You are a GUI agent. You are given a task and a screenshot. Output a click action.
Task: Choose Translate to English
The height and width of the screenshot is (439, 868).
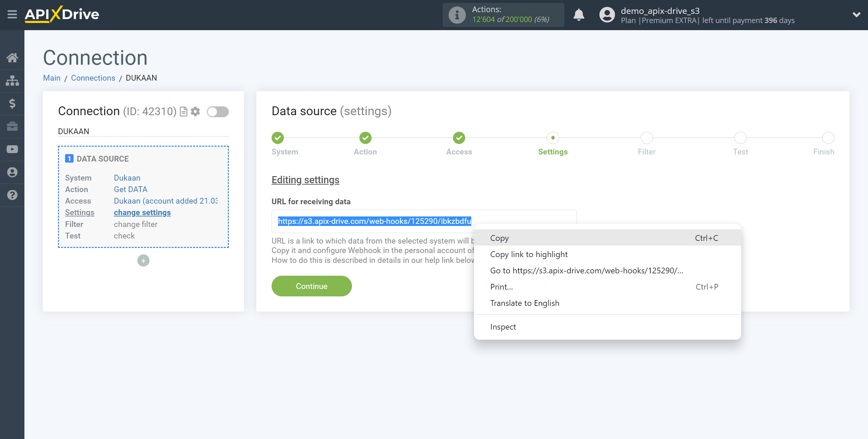tap(607, 303)
